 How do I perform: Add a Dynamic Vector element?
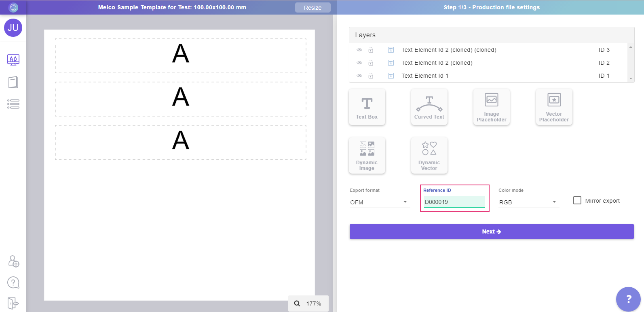tap(429, 156)
